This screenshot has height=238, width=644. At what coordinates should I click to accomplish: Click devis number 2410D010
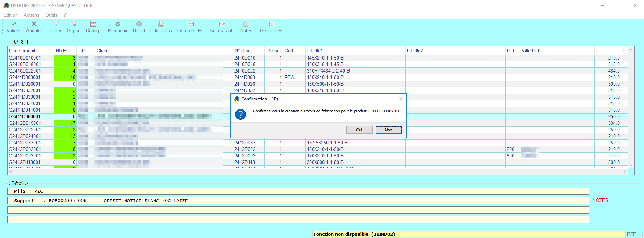tap(245, 58)
